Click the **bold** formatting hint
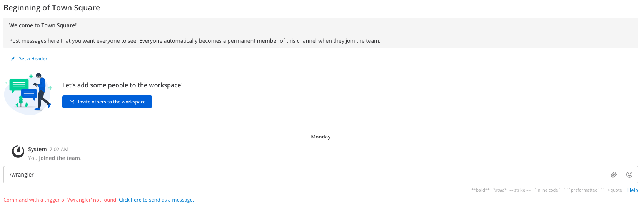 click(x=480, y=190)
